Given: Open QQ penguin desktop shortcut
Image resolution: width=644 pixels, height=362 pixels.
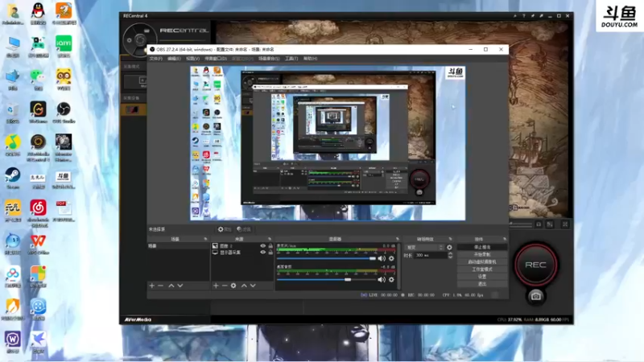Looking at the screenshot, I should [x=38, y=13].
